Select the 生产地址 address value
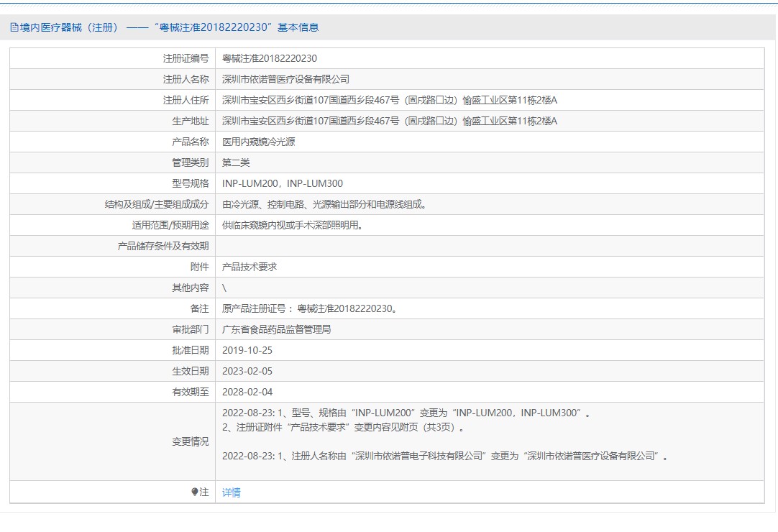The width and height of the screenshot is (778, 532). (390, 121)
